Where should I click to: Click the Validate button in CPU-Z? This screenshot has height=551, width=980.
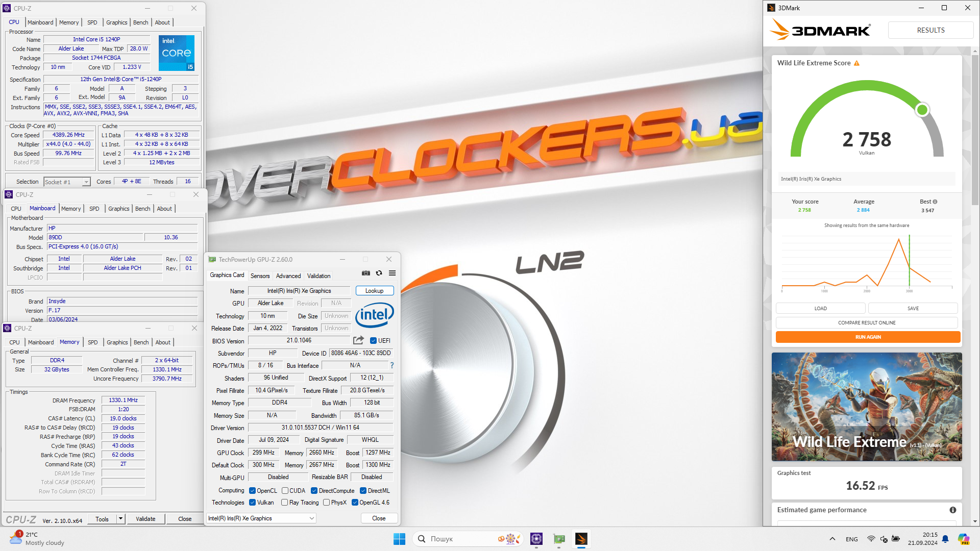click(145, 519)
